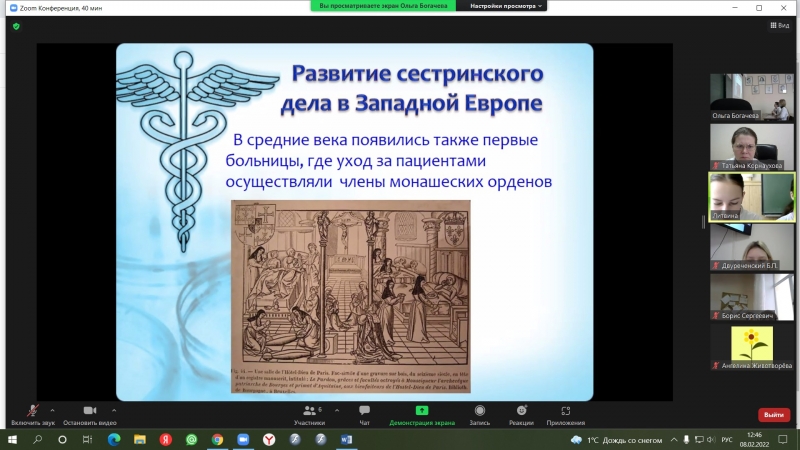Open Реакции reactions menu

(521, 415)
